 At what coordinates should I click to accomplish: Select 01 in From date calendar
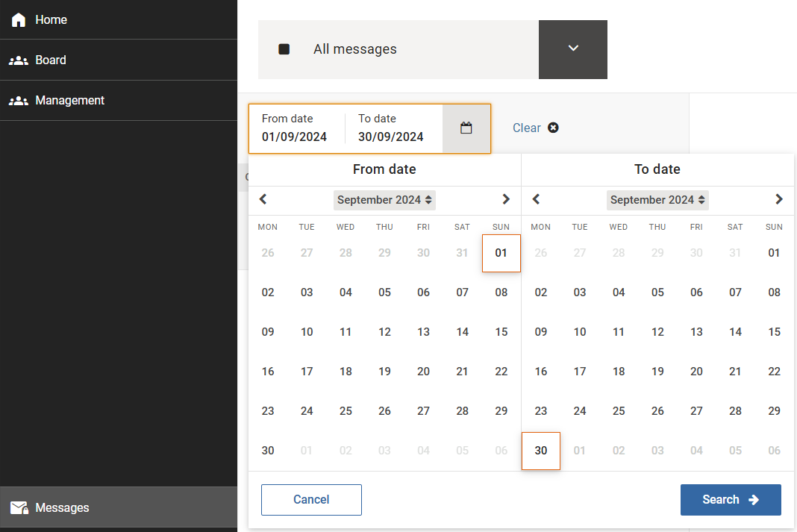501,253
